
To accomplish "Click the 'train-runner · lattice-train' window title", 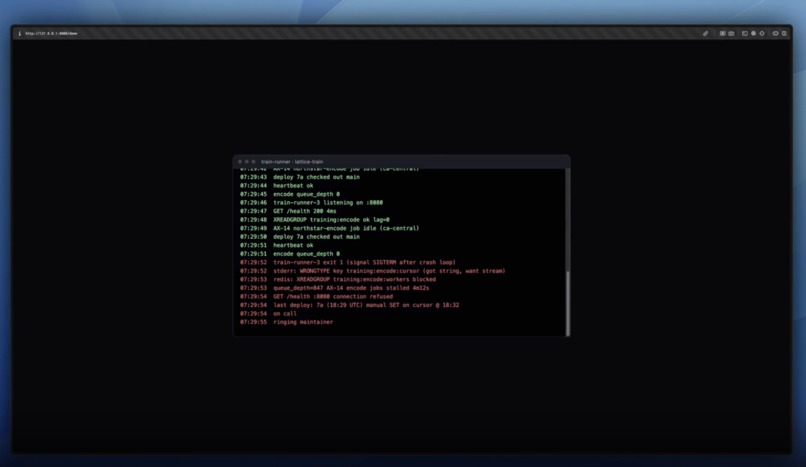I will (x=292, y=162).
